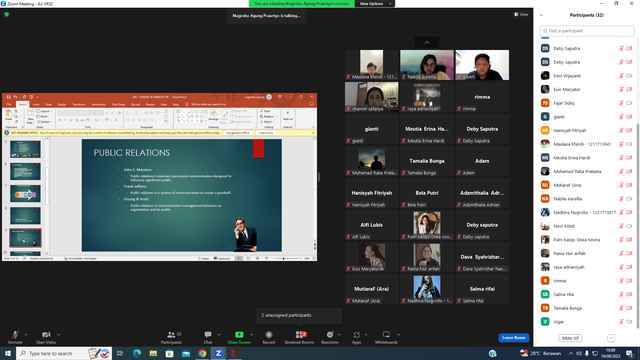This screenshot has width=640, height=360.
Task: Click the video-off icon for Nabila Aurelia in list
Action: click(x=629, y=199)
